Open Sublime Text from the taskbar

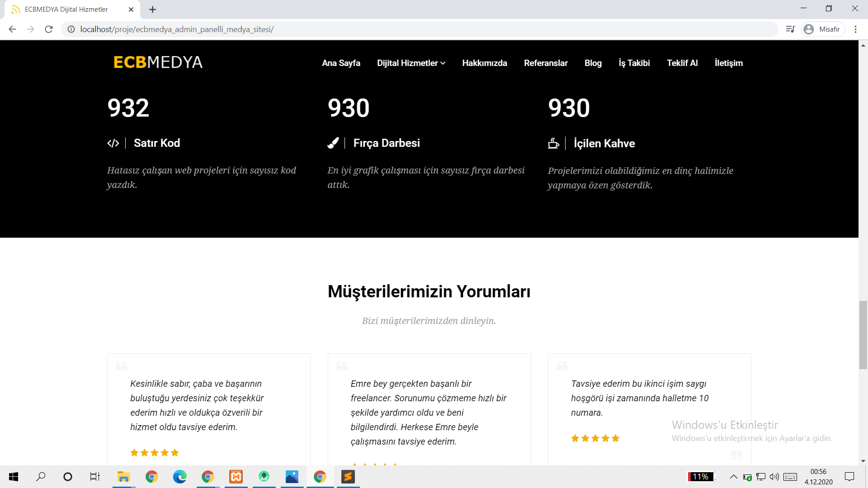tap(348, 477)
